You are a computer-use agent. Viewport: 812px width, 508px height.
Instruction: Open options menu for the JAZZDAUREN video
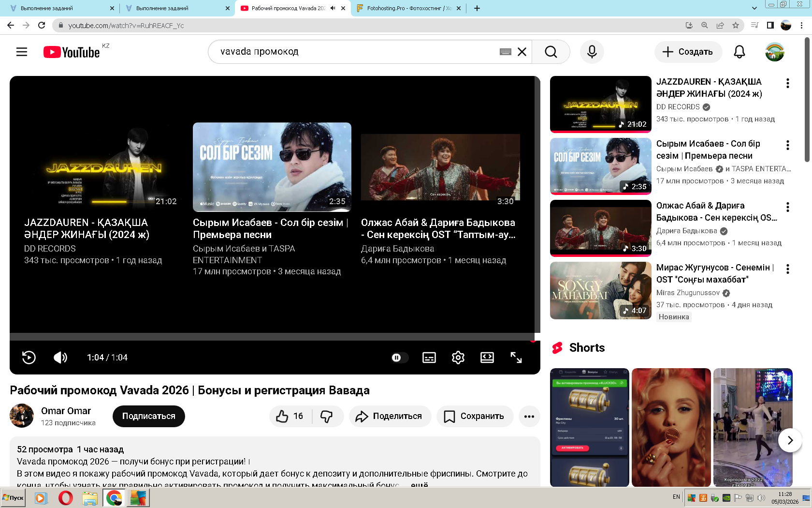point(787,83)
